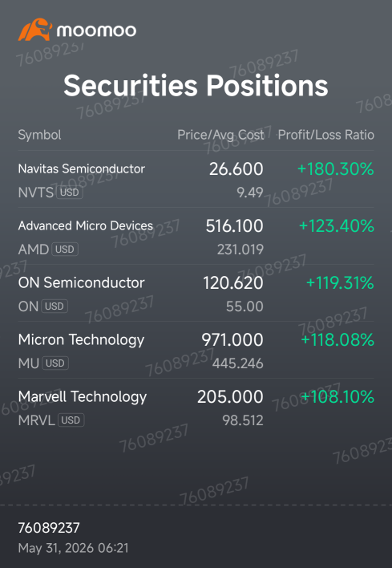
Task: Click the 971.000 Micron price value
Action: pyautogui.click(x=232, y=340)
